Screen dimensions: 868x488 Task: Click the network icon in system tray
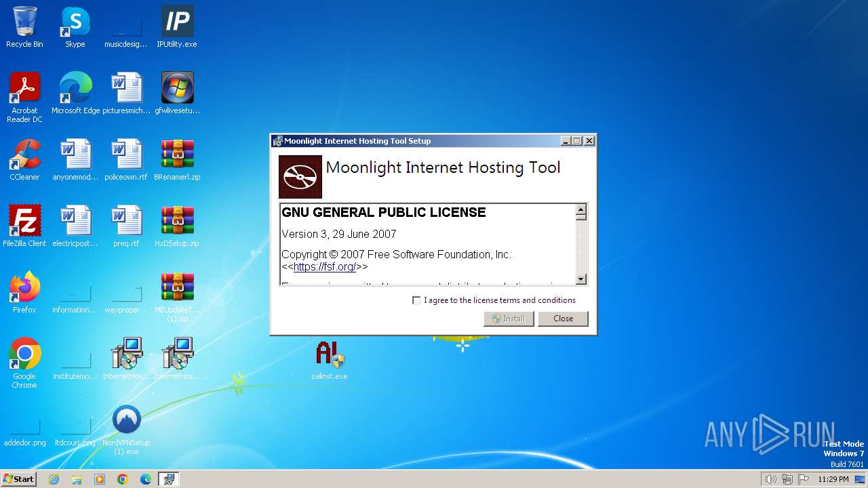(x=787, y=479)
